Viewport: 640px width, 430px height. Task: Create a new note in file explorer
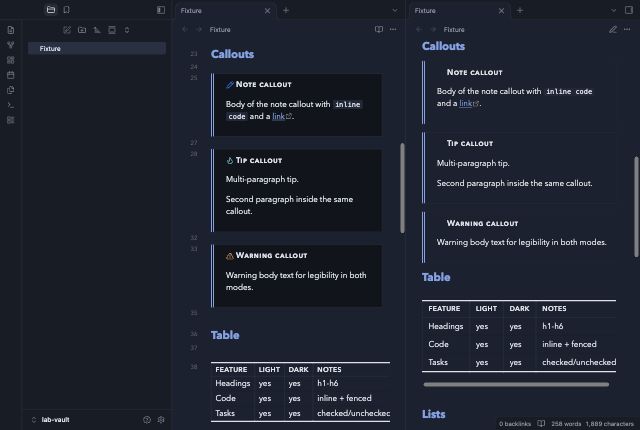coord(67,30)
